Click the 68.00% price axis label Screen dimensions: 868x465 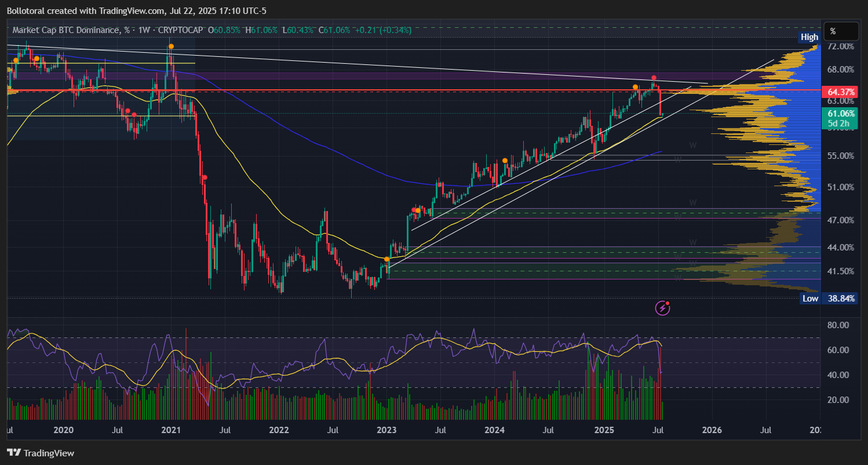pos(840,70)
